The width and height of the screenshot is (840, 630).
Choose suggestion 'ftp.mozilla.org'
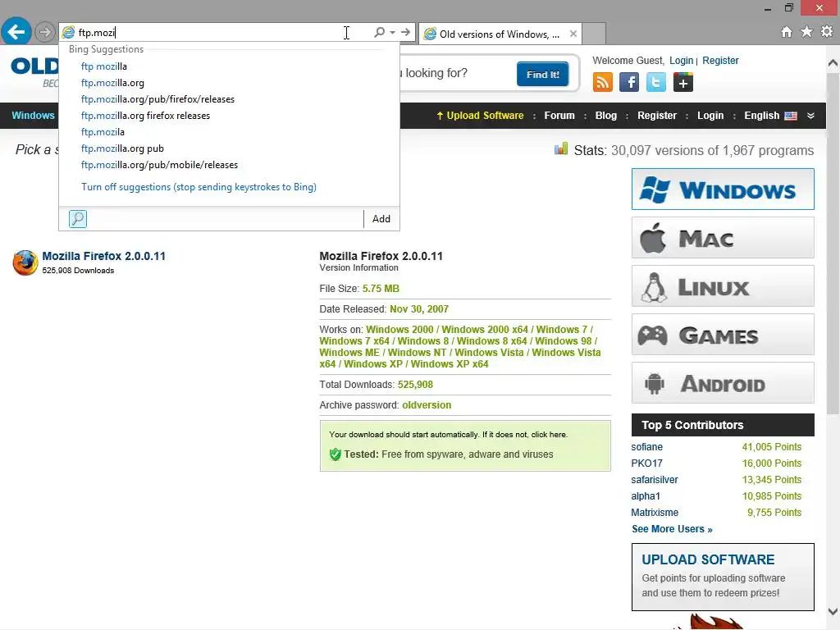(x=230, y=83)
